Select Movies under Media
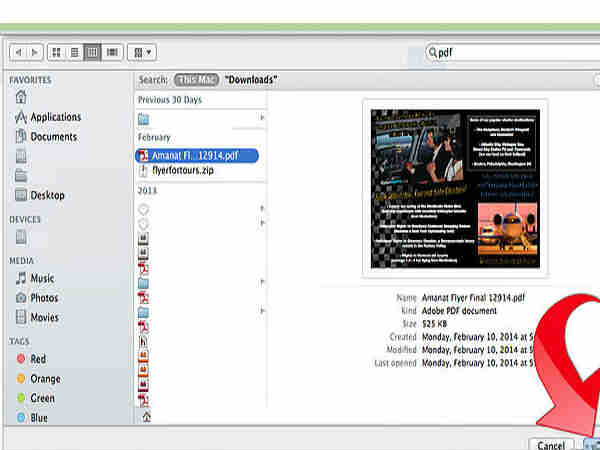The image size is (600, 450). click(43, 318)
